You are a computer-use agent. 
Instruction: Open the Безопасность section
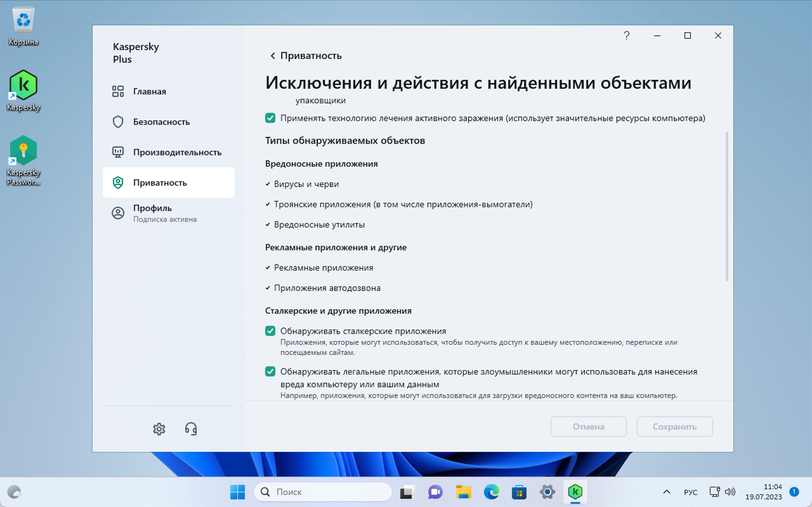pyautogui.click(x=169, y=122)
